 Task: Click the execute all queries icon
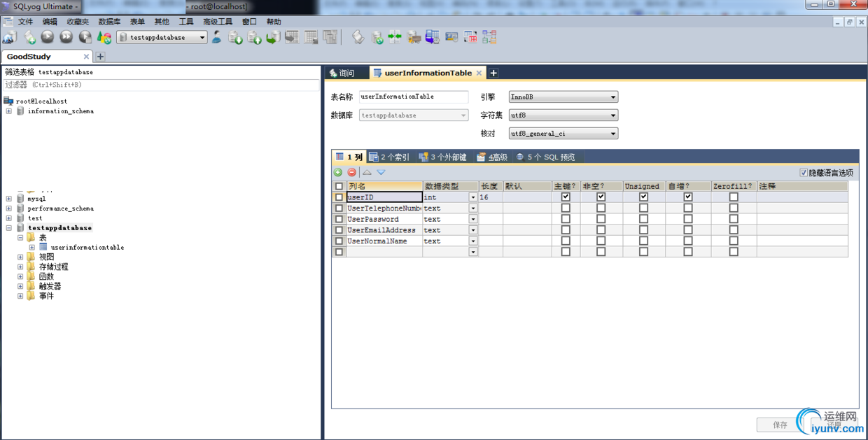(66, 37)
